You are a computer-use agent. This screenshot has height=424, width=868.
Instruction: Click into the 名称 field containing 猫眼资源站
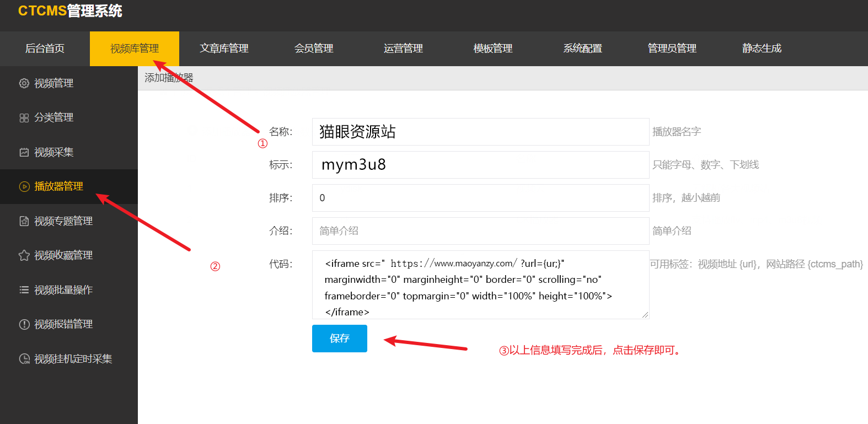tap(480, 132)
